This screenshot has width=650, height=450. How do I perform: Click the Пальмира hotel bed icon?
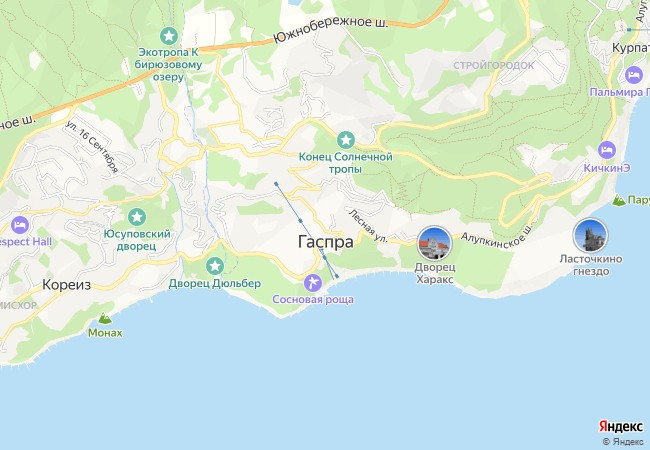(x=634, y=75)
